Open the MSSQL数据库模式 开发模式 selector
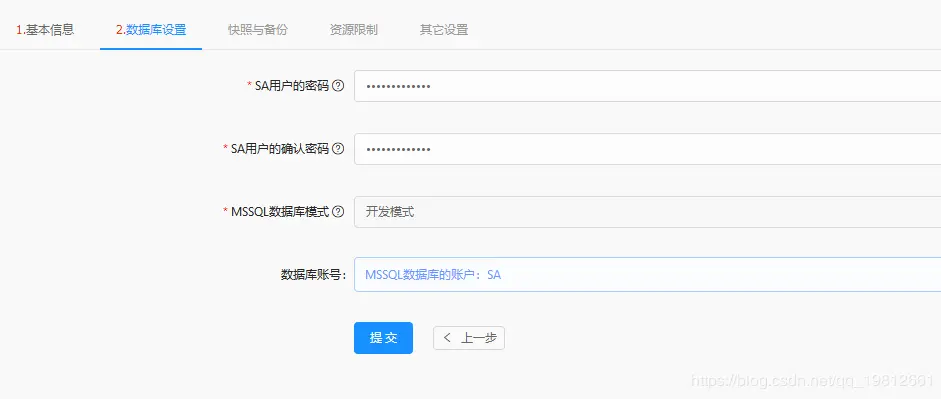The height and width of the screenshot is (399, 941). 648,212
